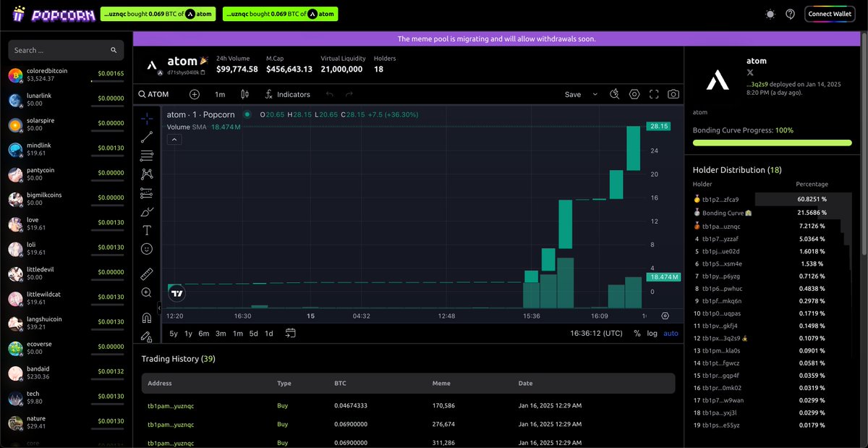Select the 1d time range
The height and width of the screenshot is (448, 868).
click(x=268, y=334)
